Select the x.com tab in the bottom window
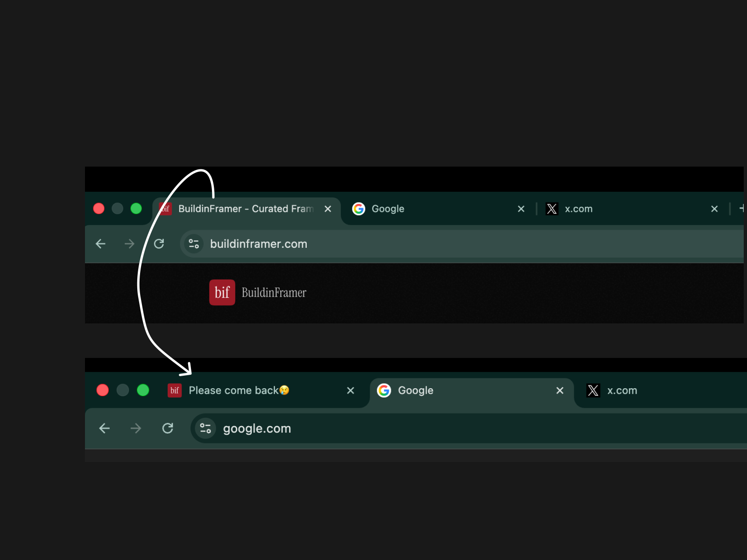Image resolution: width=747 pixels, height=560 pixels. pyautogui.click(x=622, y=391)
